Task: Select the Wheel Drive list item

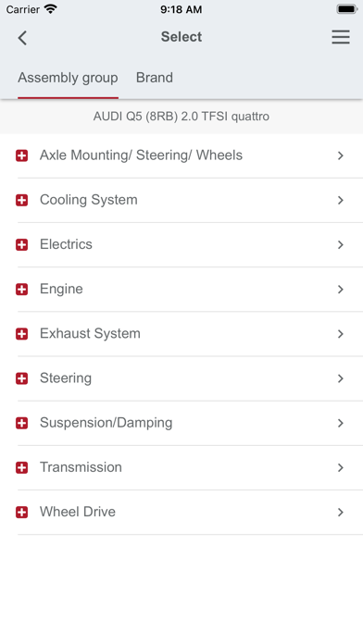Action: tap(181, 513)
